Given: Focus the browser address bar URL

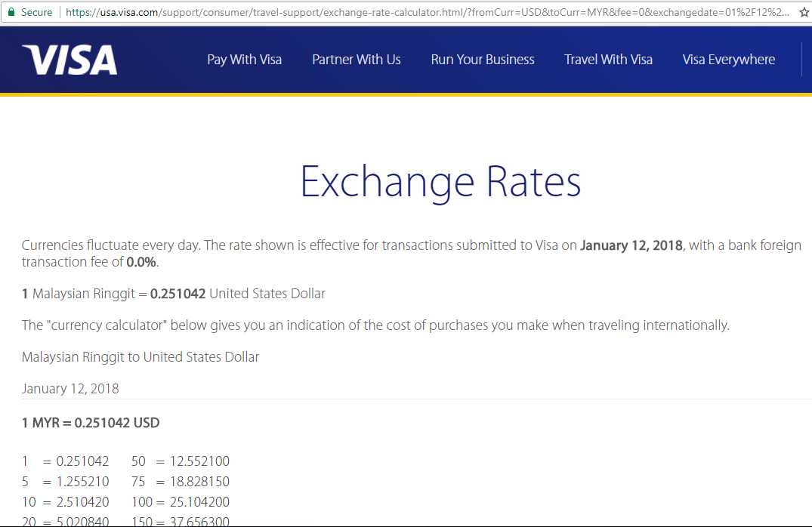Looking at the screenshot, I should point(428,12).
